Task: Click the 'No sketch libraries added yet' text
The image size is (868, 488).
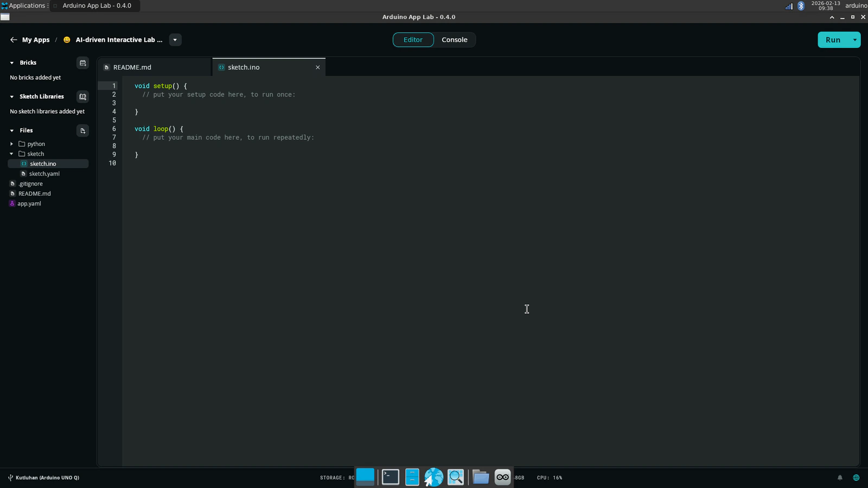Action: [47, 112]
